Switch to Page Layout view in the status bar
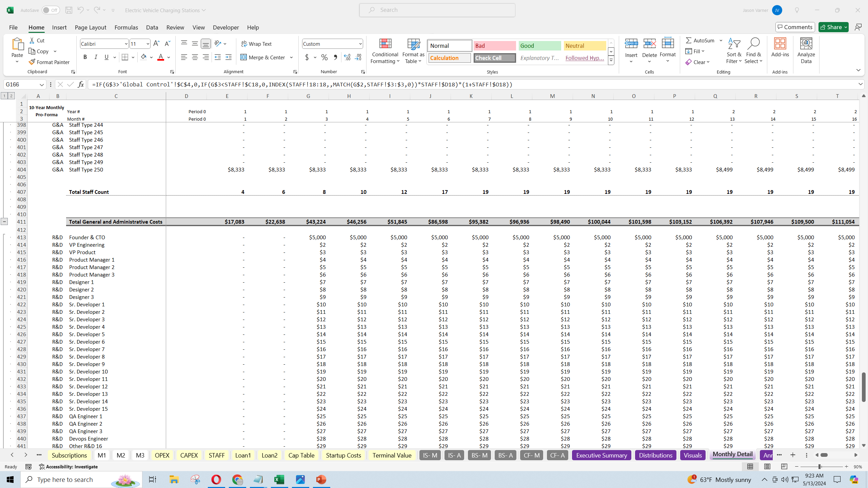 [x=767, y=467]
